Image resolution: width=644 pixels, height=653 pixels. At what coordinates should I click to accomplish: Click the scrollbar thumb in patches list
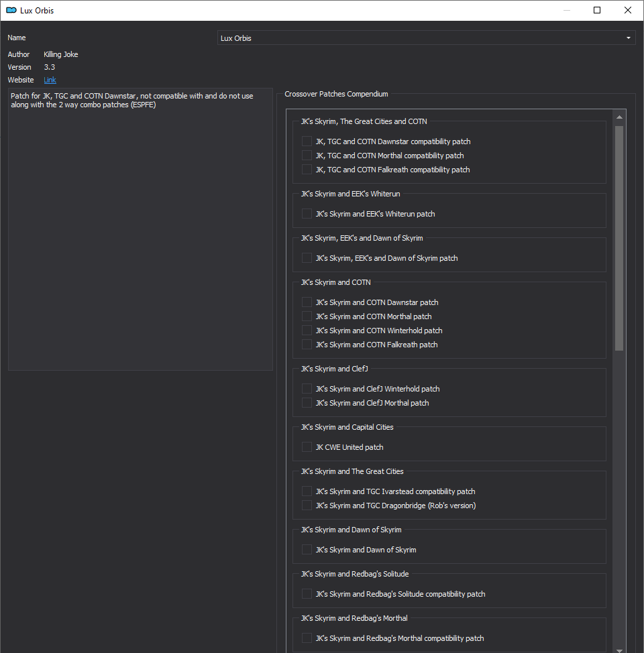619,238
